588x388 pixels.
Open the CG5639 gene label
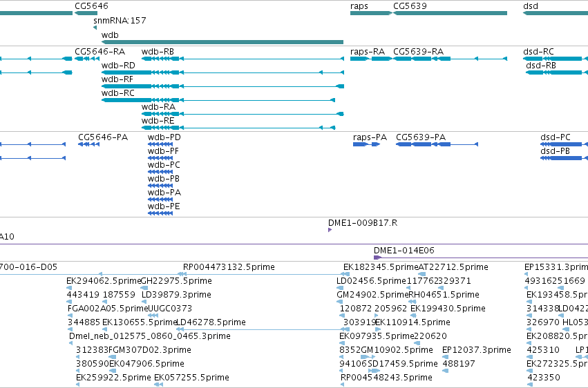point(410,6)
